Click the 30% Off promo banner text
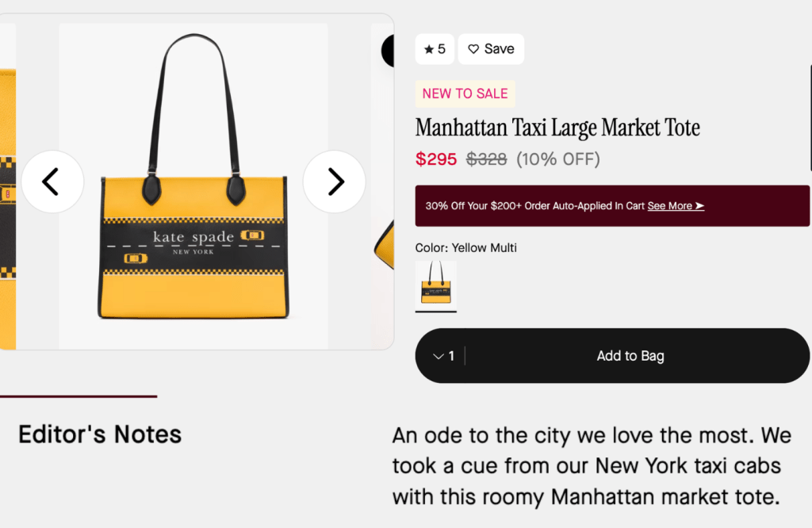812x528 pixels. pyautogui.click(x=535, y=206)
